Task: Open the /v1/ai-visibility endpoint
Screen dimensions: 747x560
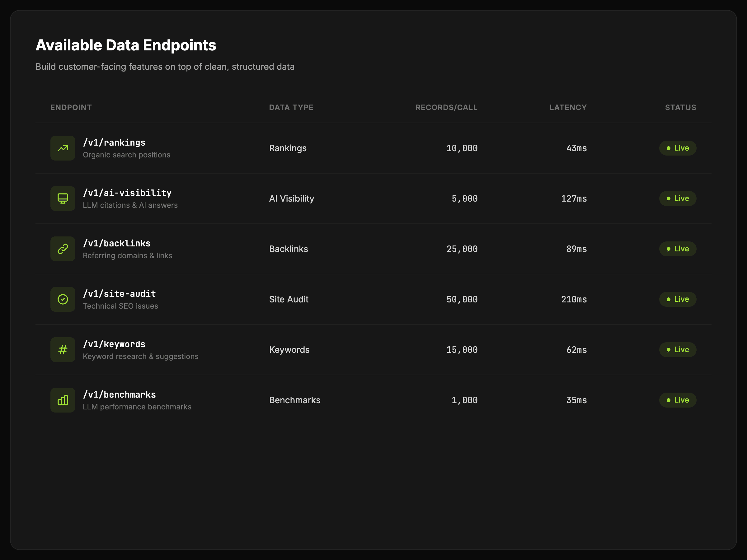Action: click(x=127, y=193)
